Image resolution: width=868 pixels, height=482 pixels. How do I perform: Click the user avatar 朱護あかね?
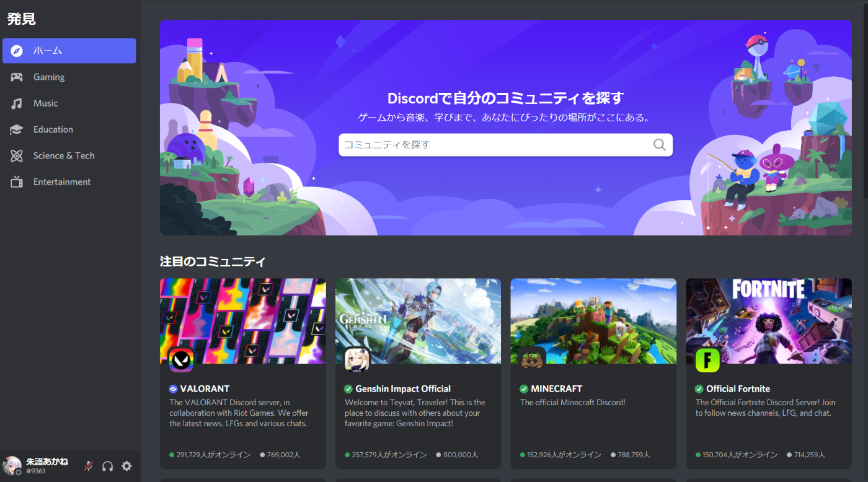[12, 466]
